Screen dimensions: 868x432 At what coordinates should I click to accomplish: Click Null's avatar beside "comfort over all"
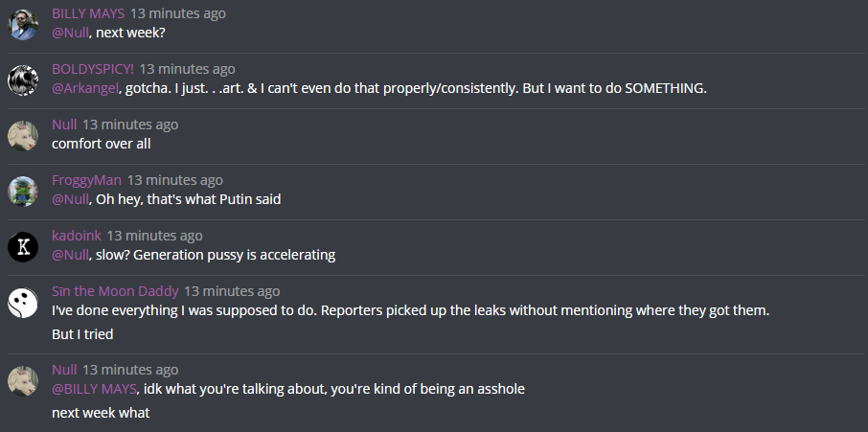click(x=23, y=135)
